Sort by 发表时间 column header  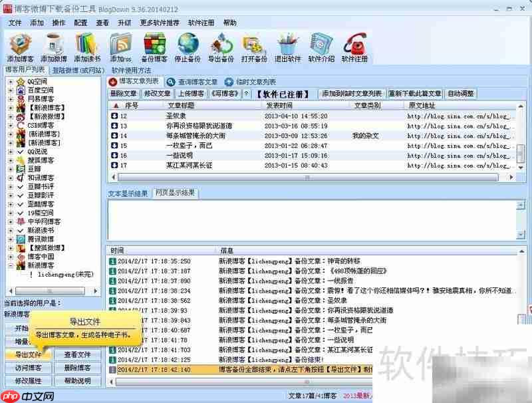point(305,106)
